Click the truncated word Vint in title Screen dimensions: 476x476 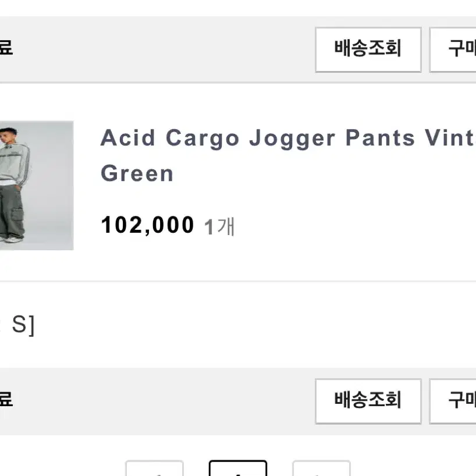(x=450, y=137)
